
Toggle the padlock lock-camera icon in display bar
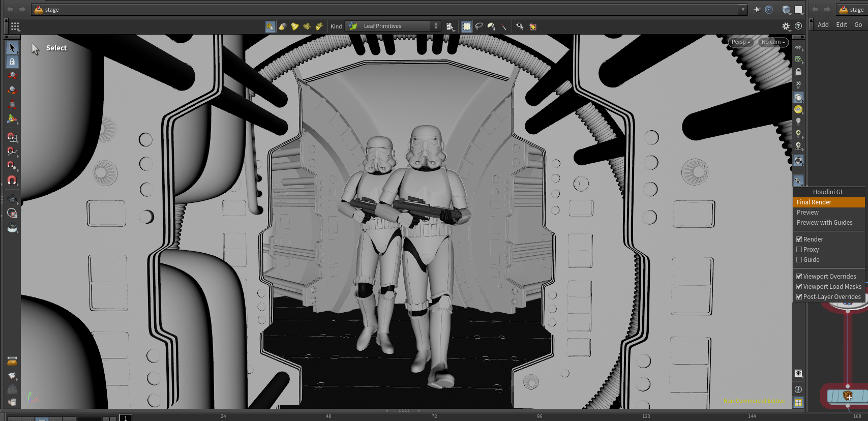click(x=798, y=72)
